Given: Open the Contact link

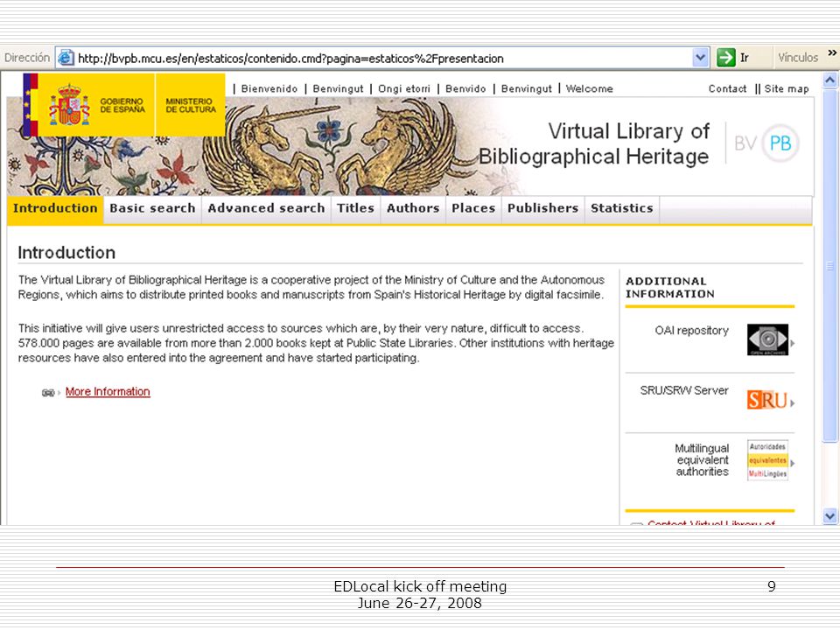Looking at the screenshot, I should tap(727, 89).
